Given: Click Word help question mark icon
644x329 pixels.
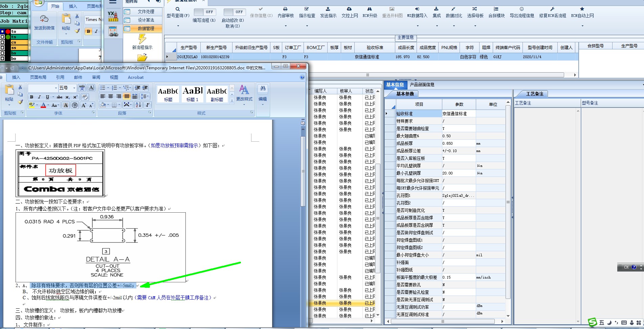Looking at the screenshot, I should tap(302, 77).
